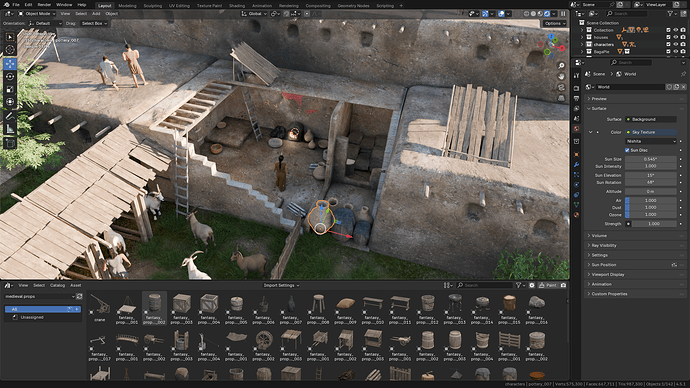Click the viewport zoom magnifier icon
This screenshot has height=388, width=690.
pos(561,66)
